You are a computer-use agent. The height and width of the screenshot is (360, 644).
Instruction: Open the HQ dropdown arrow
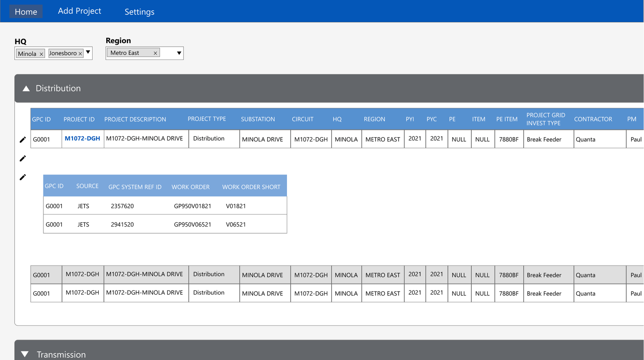click(88, 52)
